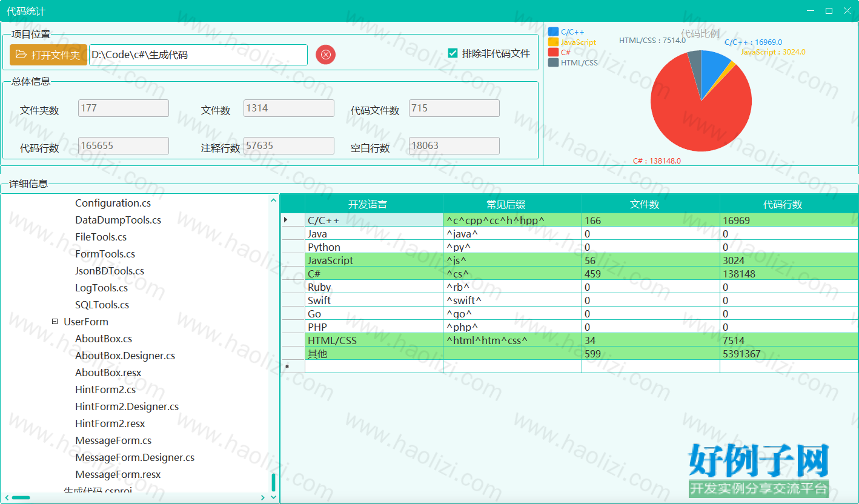Click the C/C++ row selector arrow

pos(293,220)
